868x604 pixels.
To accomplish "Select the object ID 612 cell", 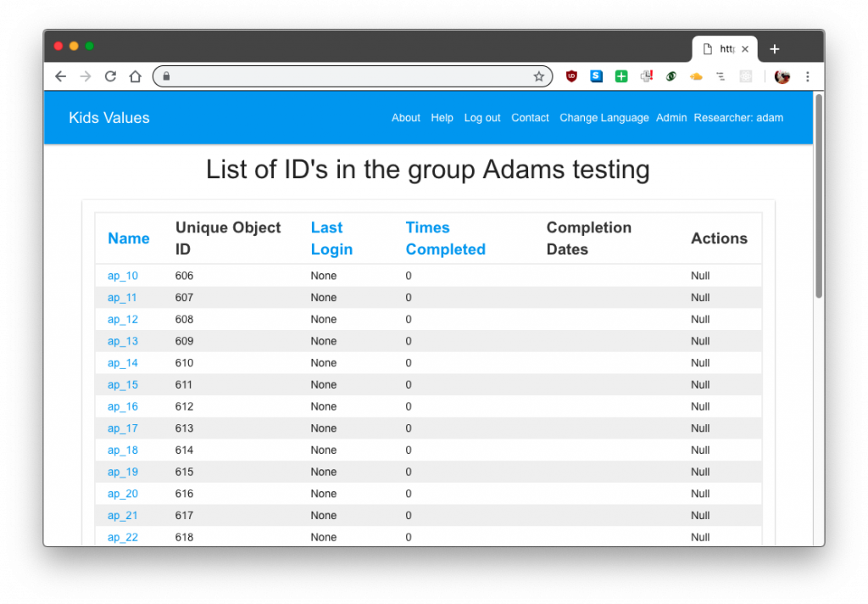I will coord(184,406).
